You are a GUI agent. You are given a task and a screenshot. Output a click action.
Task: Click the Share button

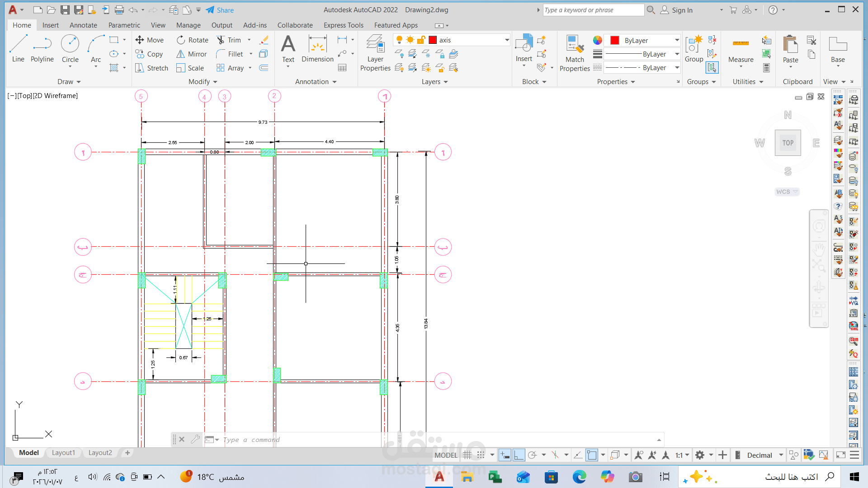click(x=220, y=10)
